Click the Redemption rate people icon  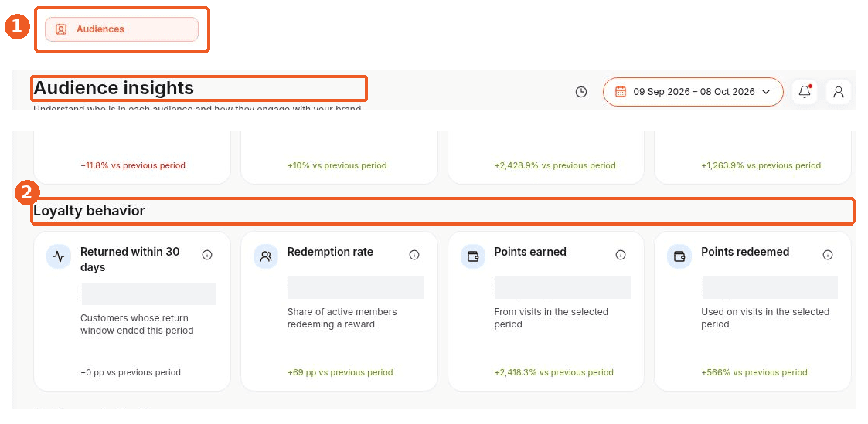point(266,256)
